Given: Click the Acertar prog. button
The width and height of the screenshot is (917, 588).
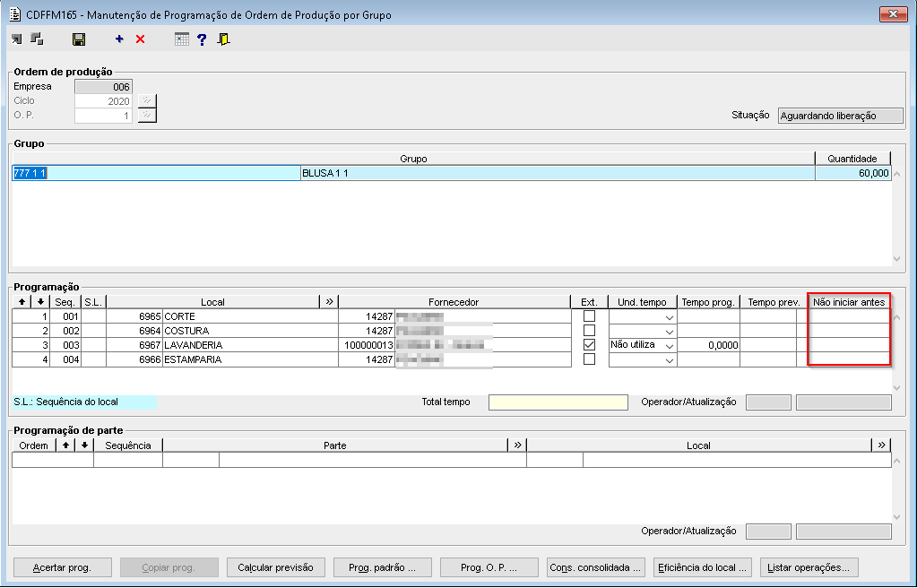Looking at the screenshot, I should 61,567.
